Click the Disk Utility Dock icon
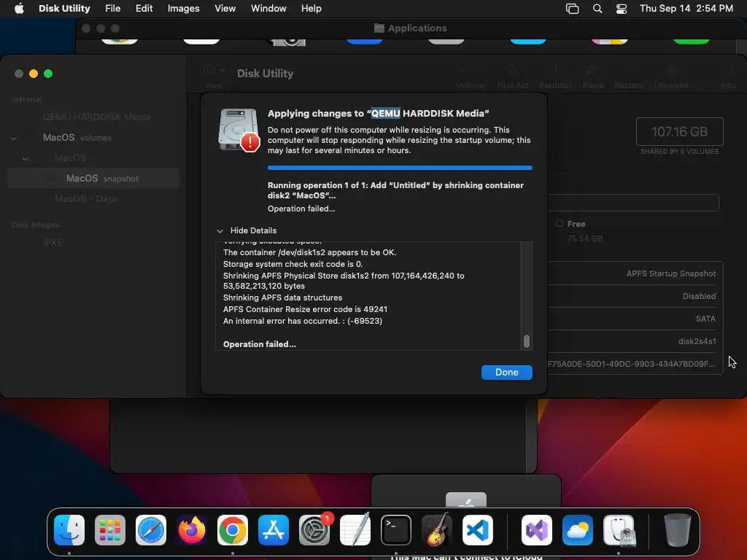The image size is (747, 560). [619, 530]
